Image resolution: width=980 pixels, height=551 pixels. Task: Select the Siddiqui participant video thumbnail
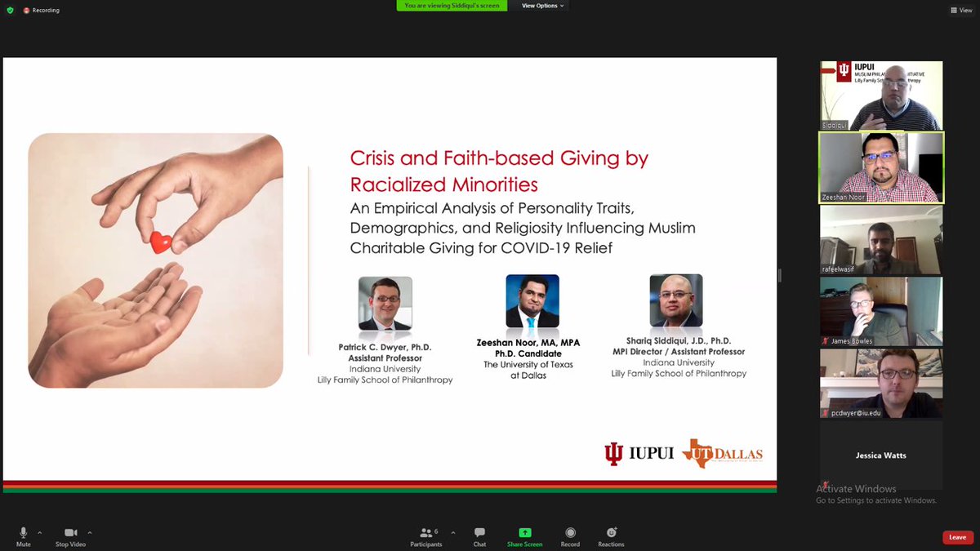pos(881,96)
